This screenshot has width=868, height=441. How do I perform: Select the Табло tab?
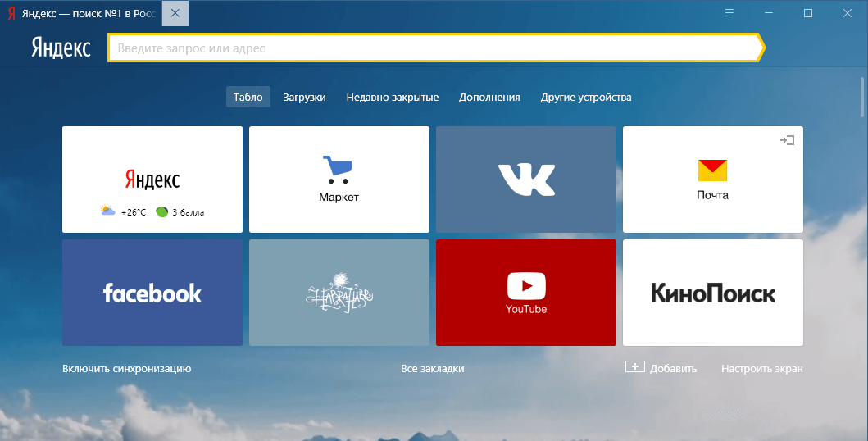[248, 98]
